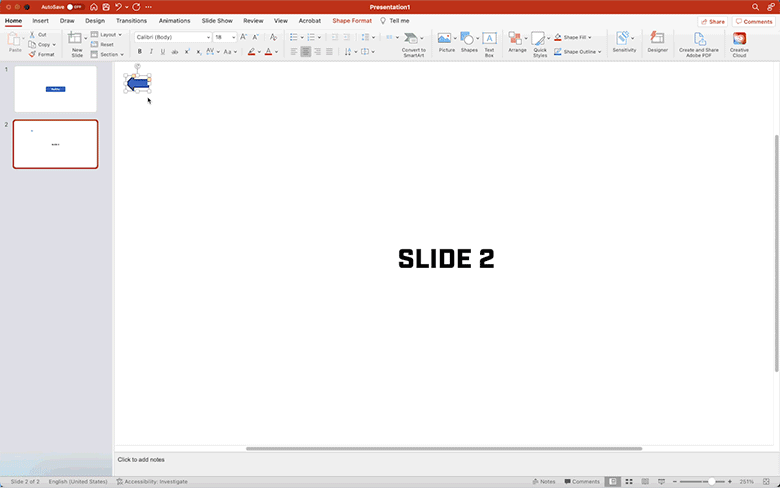Open the Shape Format tab
780x488 pixels.
[x=352, y=20]
